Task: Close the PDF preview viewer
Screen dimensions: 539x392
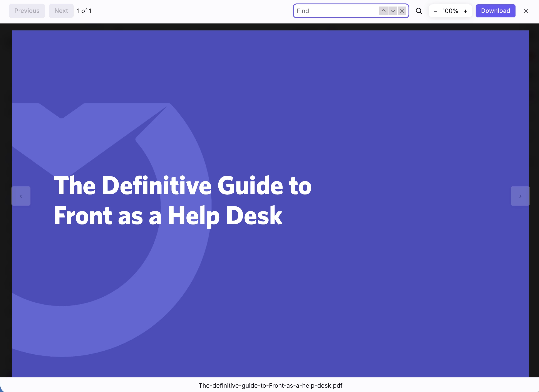Action: (526, 11)
